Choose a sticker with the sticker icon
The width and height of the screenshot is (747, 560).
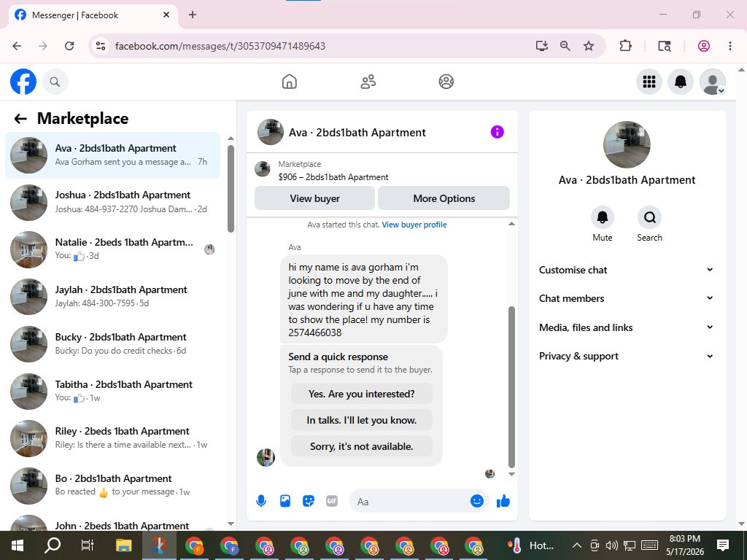click(309, 501)
